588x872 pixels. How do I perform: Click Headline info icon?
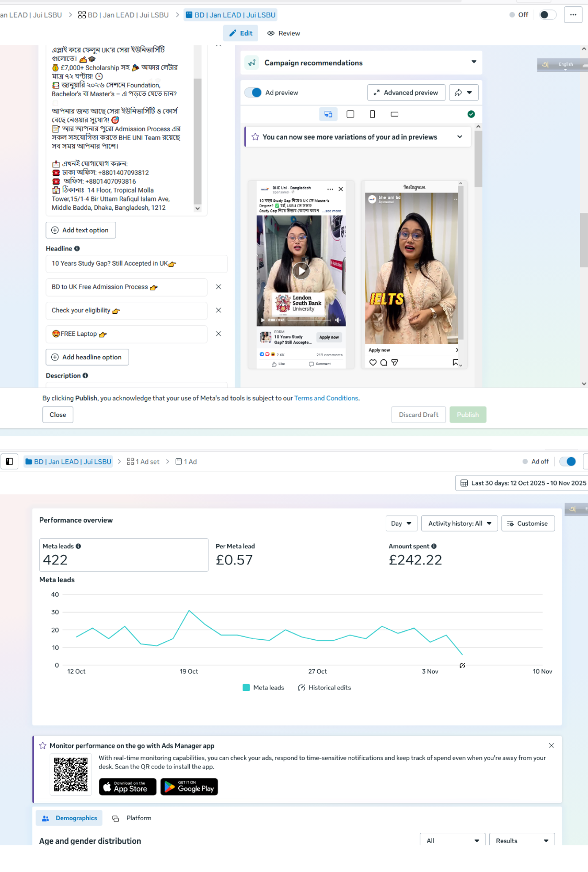click(x=77, y=248)
